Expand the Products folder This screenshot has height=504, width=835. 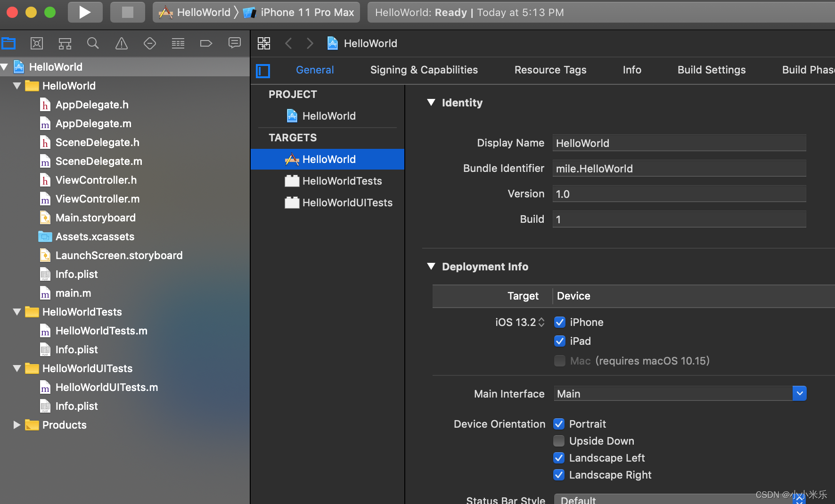point(17,425)
